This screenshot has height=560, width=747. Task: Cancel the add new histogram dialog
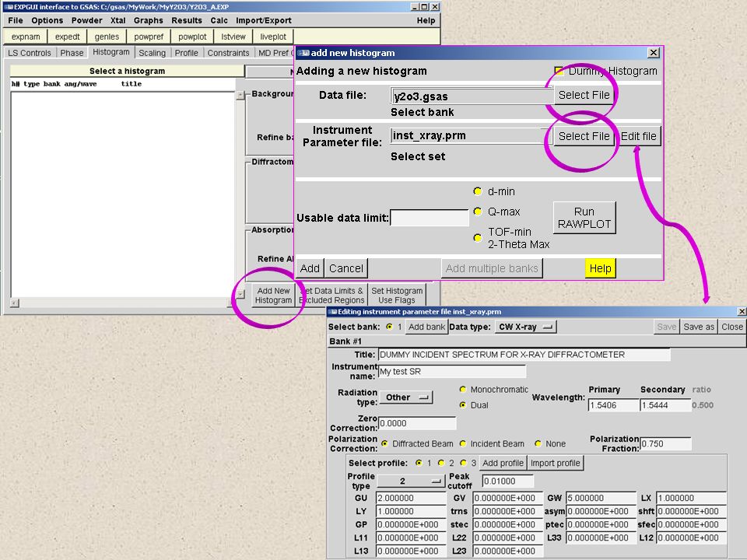click(x=346, y=268)
